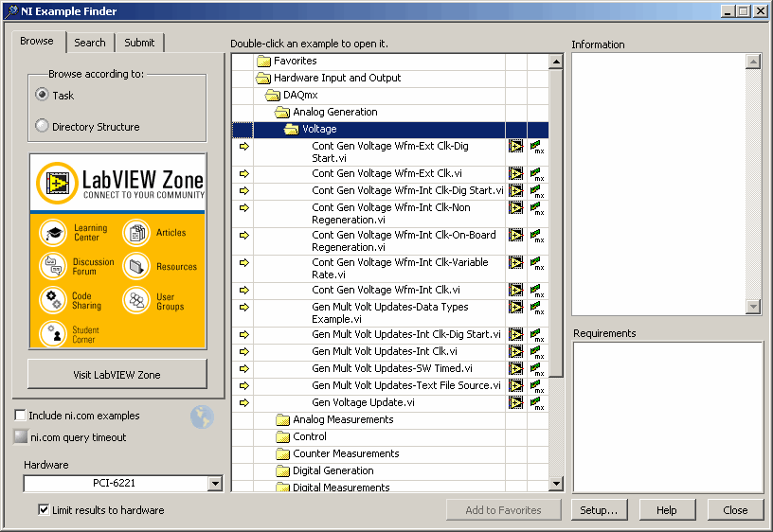
Task: Collapse the Voltage folder
Action: coord(292,129)
